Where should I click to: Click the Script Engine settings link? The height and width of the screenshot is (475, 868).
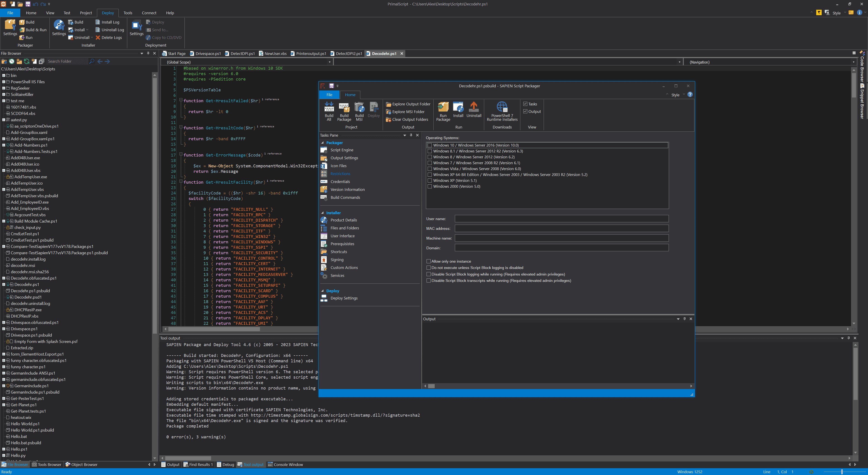341,150
